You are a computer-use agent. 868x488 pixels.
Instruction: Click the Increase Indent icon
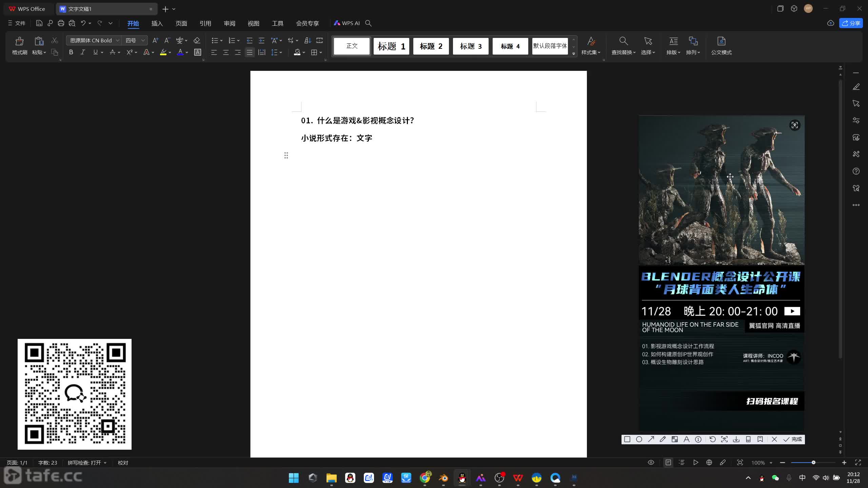tap(261, 40)
